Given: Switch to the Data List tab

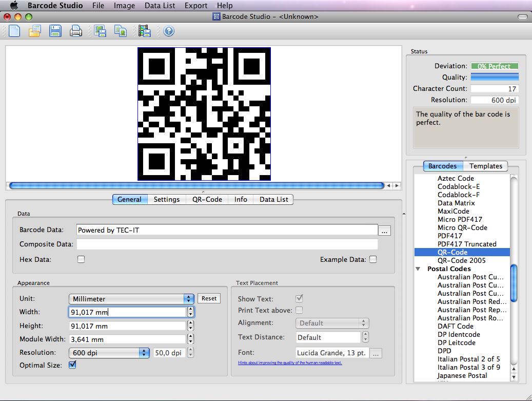Looking at the screenshot, I should pos(274,199).
